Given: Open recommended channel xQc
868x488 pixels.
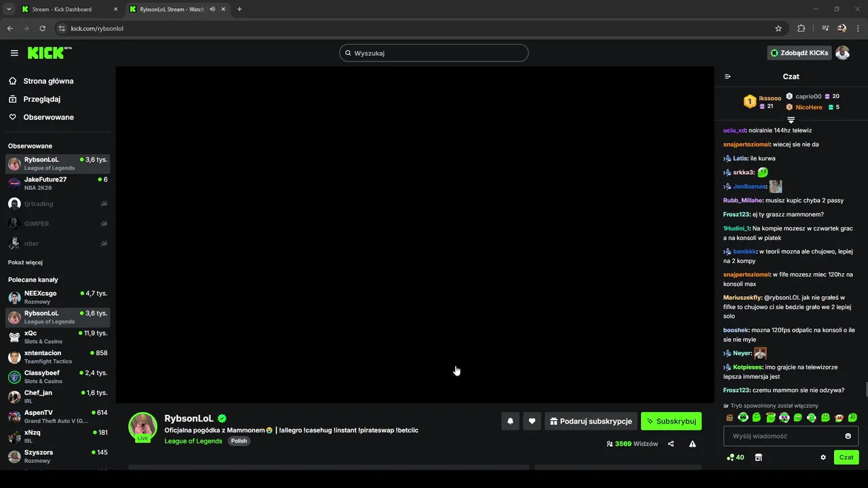Looking at the screenshot, I should coord(58,337).
